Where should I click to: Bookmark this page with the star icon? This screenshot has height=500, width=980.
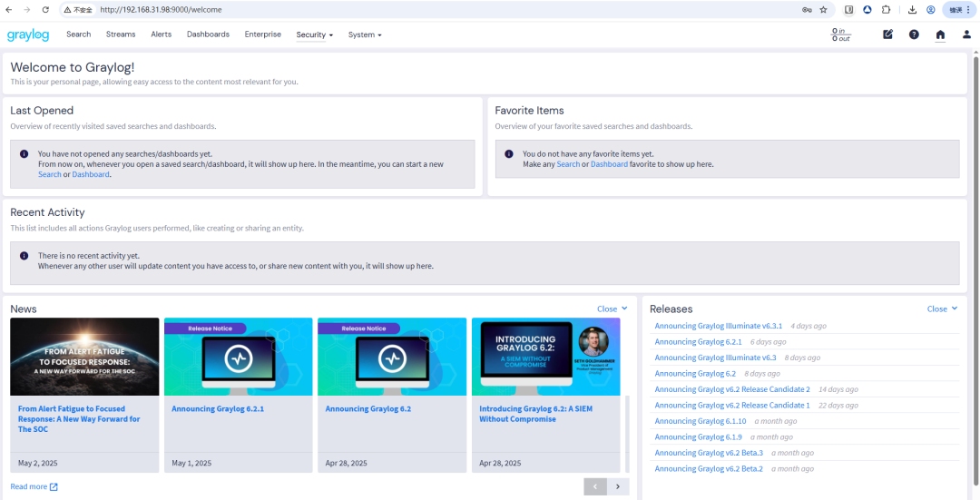click(824, 10)
